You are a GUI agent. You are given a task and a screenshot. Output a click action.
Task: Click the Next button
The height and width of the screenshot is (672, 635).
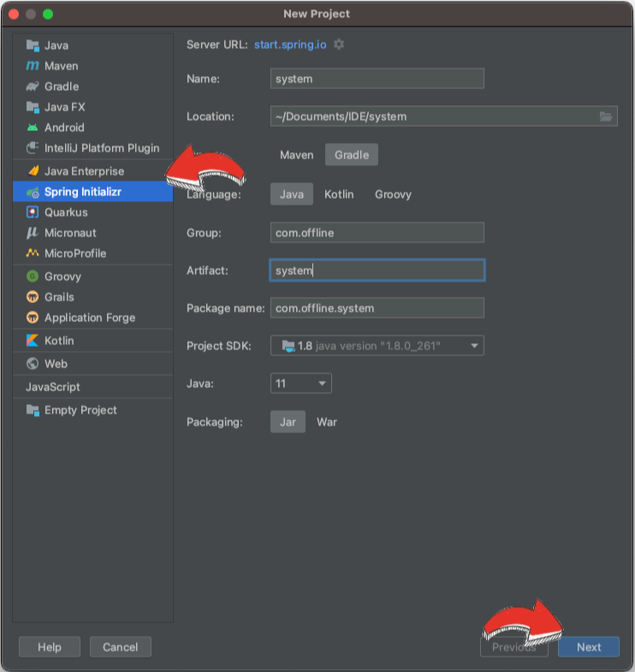(x=589, y=647)
